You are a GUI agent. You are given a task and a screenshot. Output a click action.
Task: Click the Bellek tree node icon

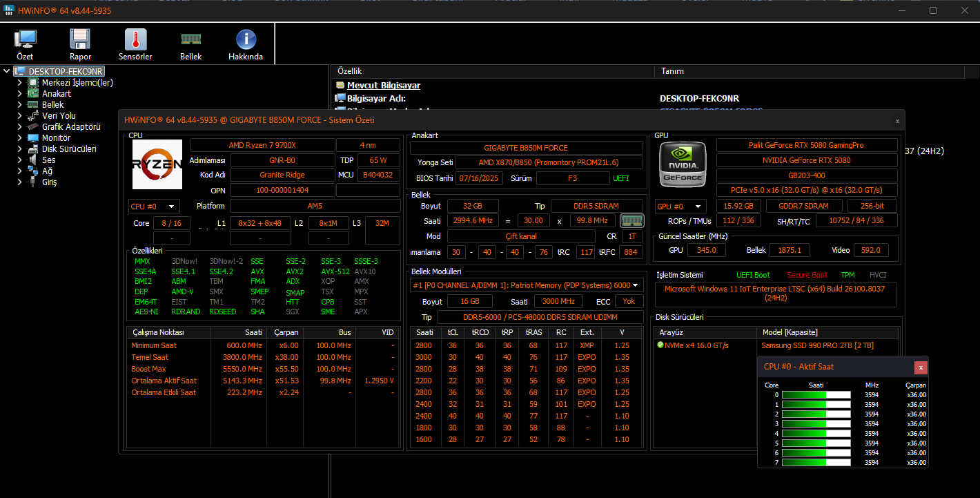tap(33, 104)
